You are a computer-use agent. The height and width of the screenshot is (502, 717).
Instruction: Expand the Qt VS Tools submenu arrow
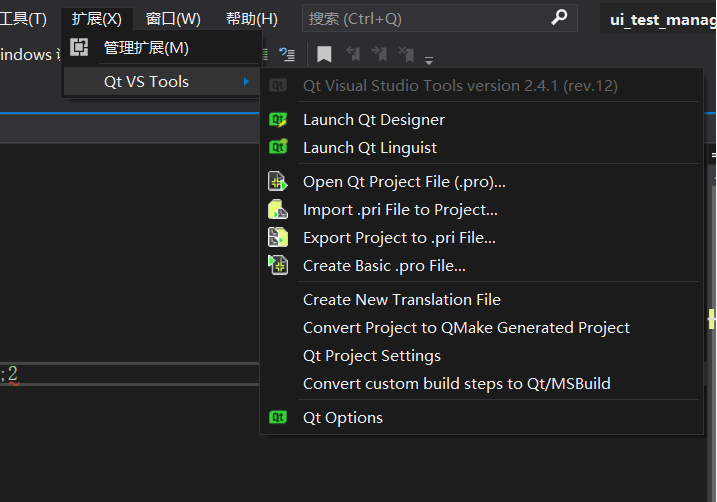(246, 81)
